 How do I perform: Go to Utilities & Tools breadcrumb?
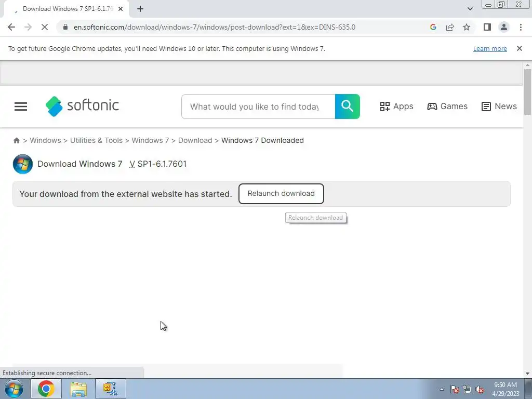point(96,140)
